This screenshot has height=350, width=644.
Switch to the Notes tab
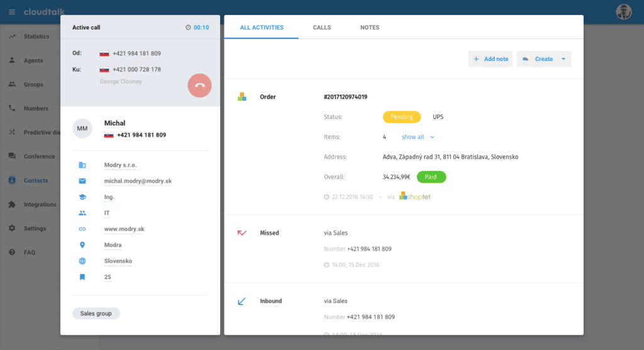[370, 28]
